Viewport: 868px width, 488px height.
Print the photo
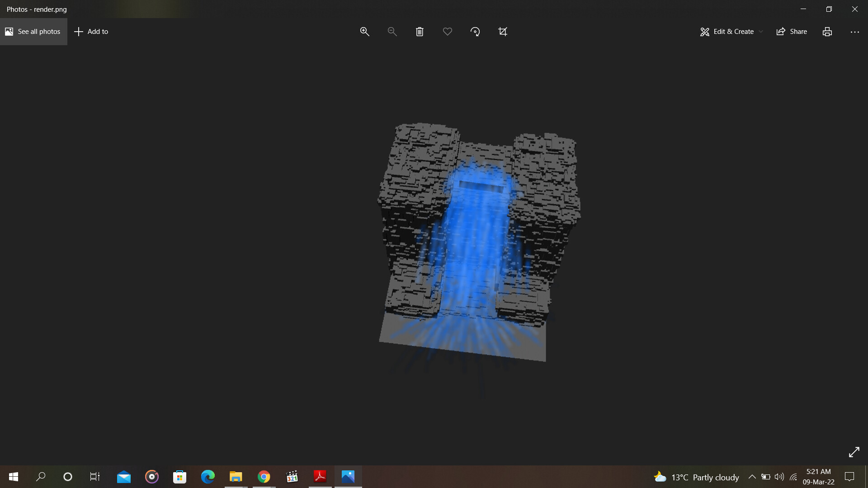[x=827, y=32]
